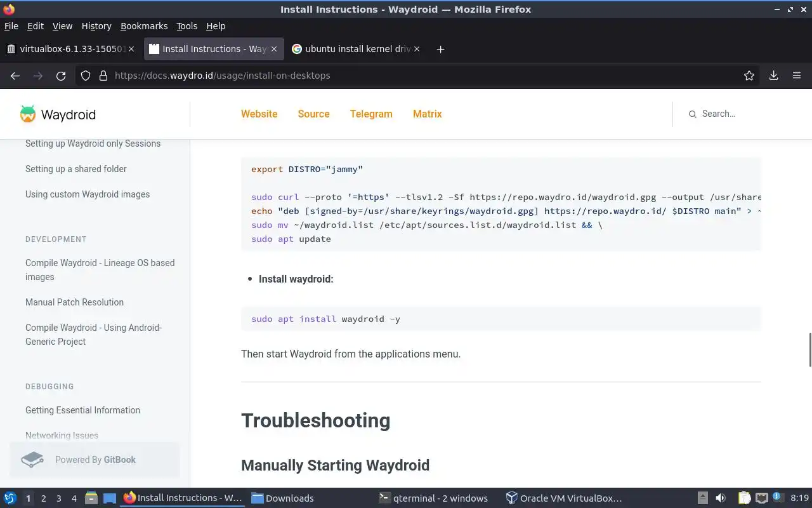Open the History menu
The height and width of the screenshot is (508, 812).
[x=96, y=26]
